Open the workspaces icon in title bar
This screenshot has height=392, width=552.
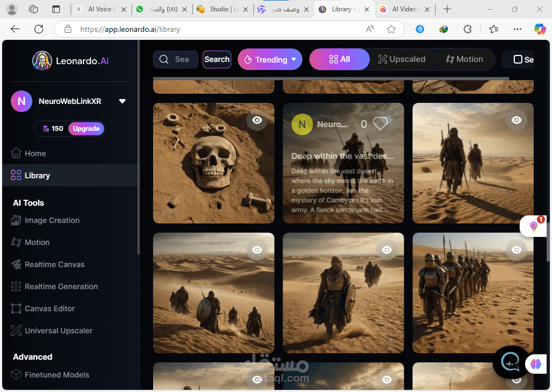pos(33,9)
